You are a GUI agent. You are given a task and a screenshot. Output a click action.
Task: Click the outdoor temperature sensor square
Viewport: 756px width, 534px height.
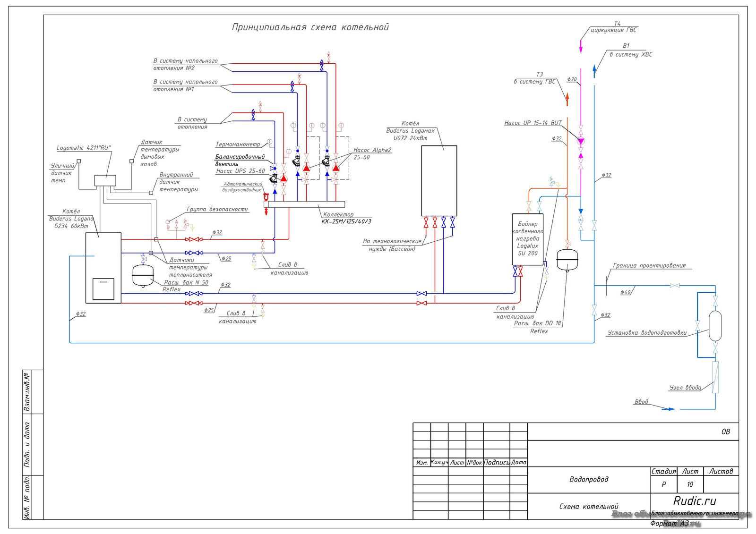click(79, 161)
